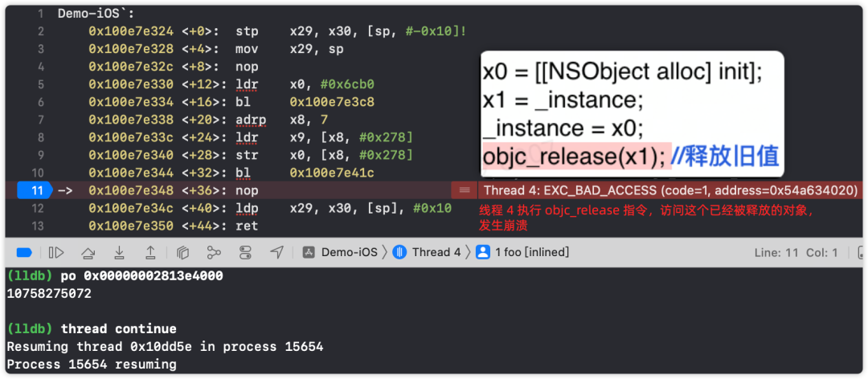Click the issue list icon beside the error
This screenshot has height=379, width=868.
click(x=465, y=190)
